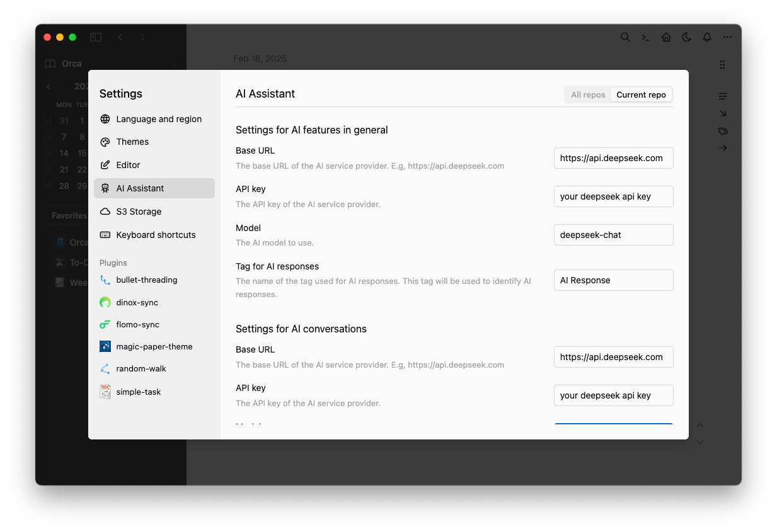Open the simple-task plugin settings

click(154, 392)
